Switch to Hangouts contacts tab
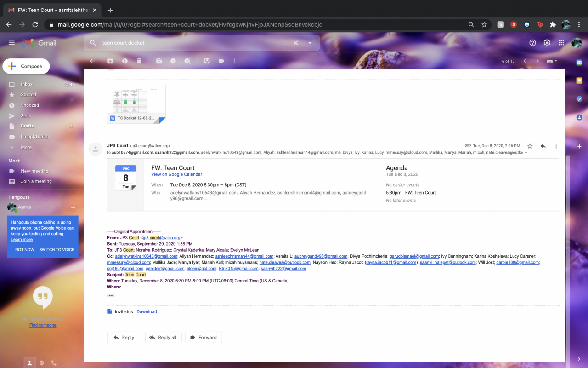Viewport: 588px width, 368px height. pyautogui.click(x=29, y=363)
